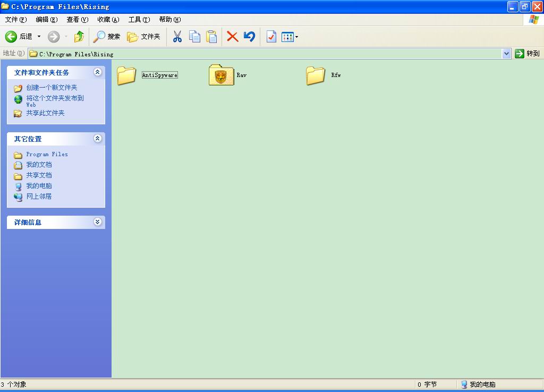The width and height of the screenshot is (544, 392).
Task: Open the Views dropdown button
Action: coord(290,37)
